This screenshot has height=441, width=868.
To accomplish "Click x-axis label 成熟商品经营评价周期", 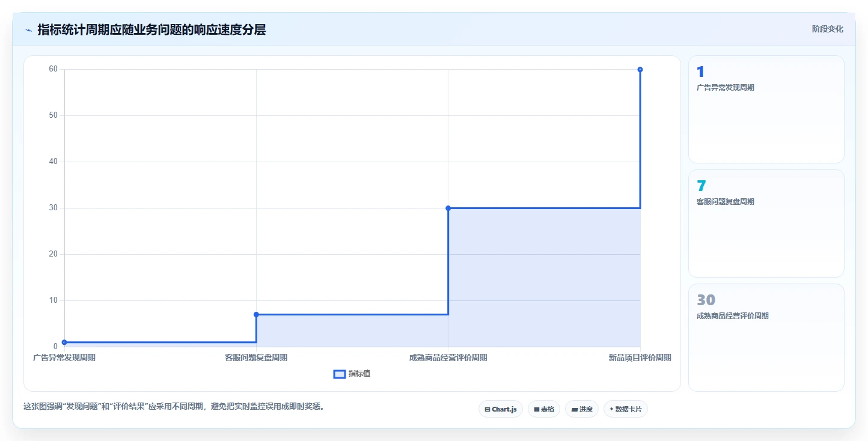I will click(x=448, y=357).
